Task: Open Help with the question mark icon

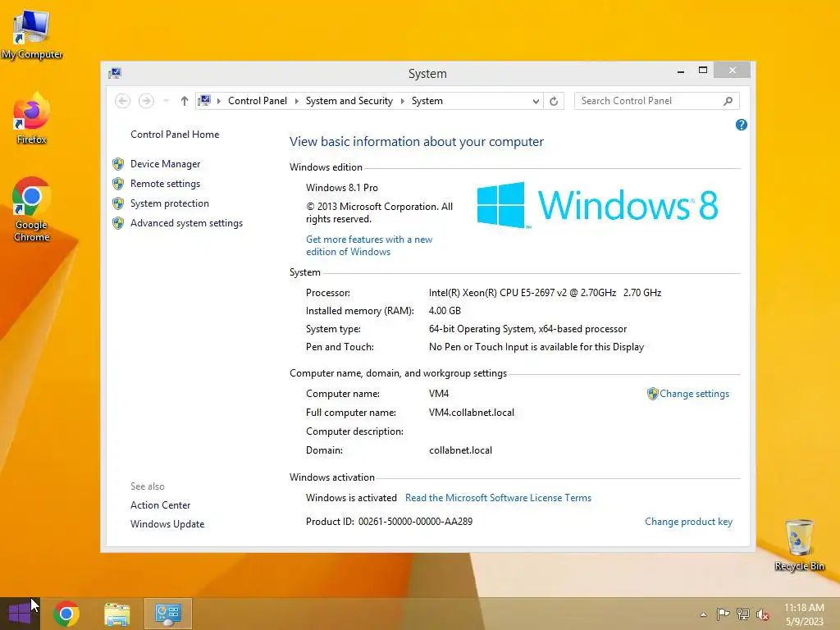Action: click(742, 125)
